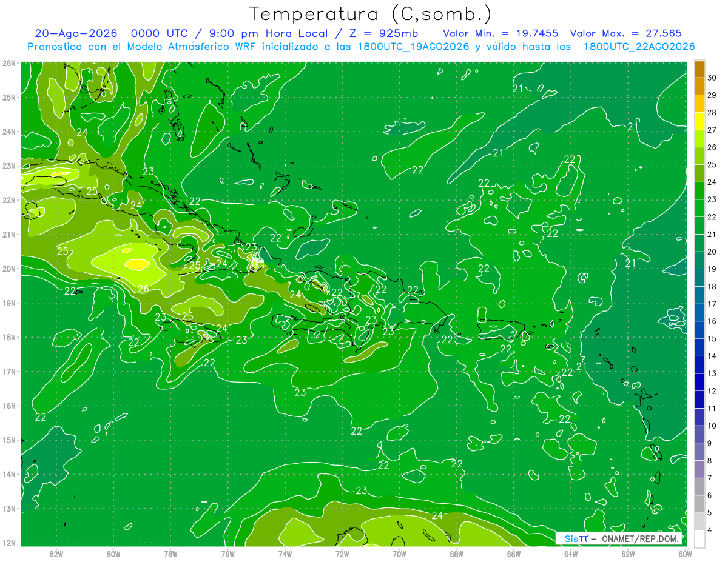This screenshot has width=728, height=562.
Task: Click the 15N latitude axis label
Action: coord(8,440)
